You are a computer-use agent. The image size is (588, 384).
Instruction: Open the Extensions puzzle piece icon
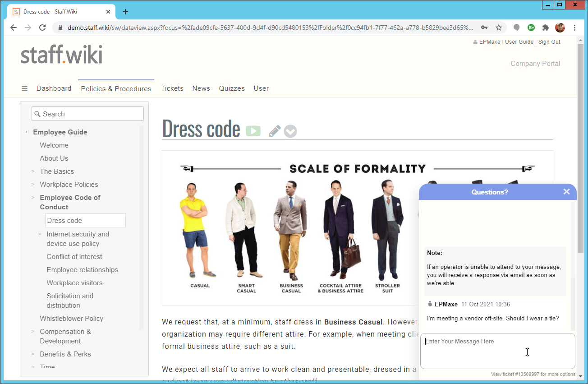(546, 28)
